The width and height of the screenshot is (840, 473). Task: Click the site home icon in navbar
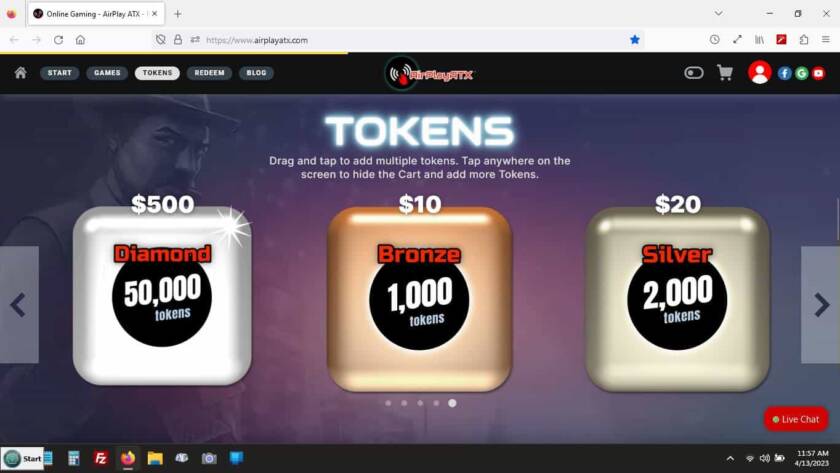(x=20, y=72)
